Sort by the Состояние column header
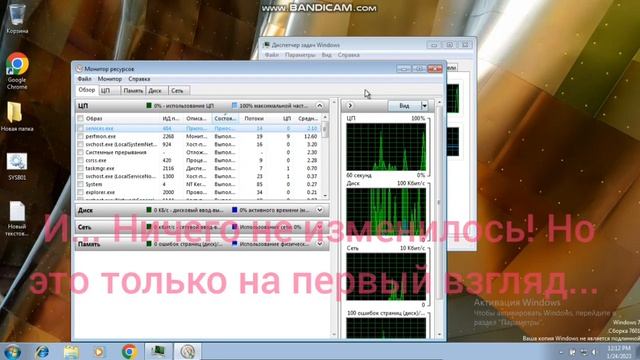Screen dimensions: 640x360 click(225, 118)
